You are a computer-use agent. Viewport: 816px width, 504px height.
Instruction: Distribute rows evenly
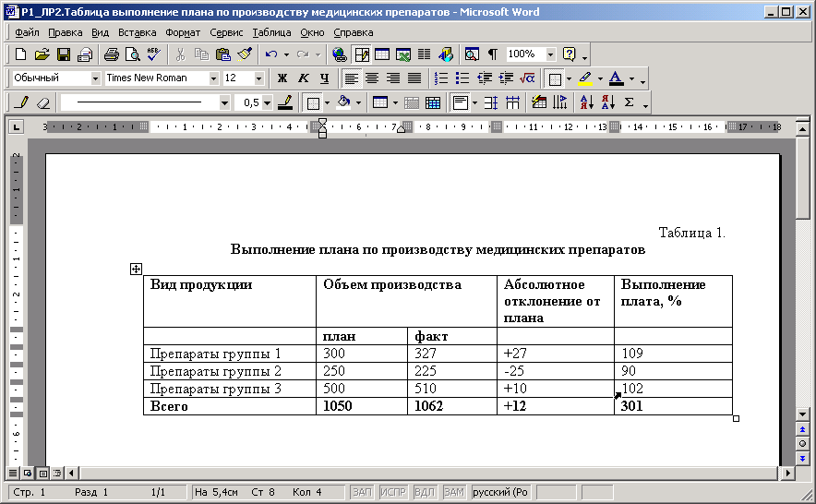(x=491, y=102)
